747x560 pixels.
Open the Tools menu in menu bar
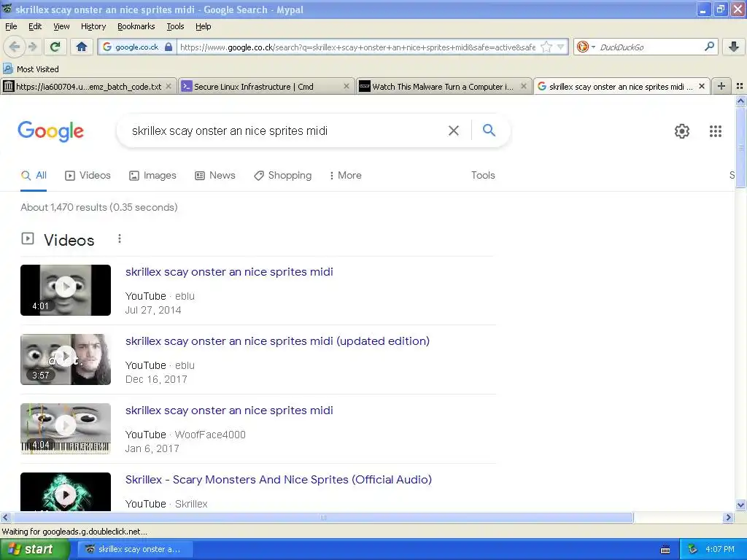175,26
